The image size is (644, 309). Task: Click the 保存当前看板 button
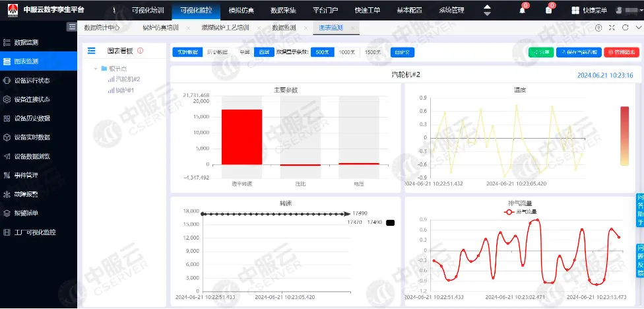pyautogui.click(x=579, y=52)
